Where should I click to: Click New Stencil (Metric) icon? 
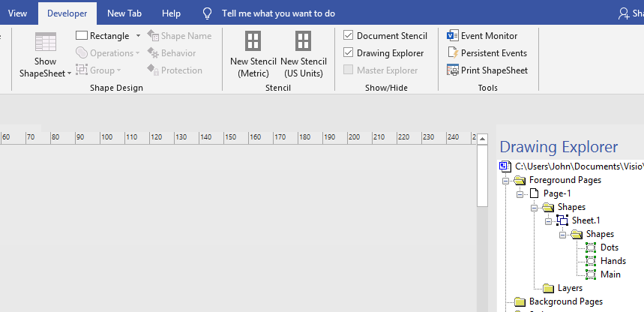click(253, 41)
